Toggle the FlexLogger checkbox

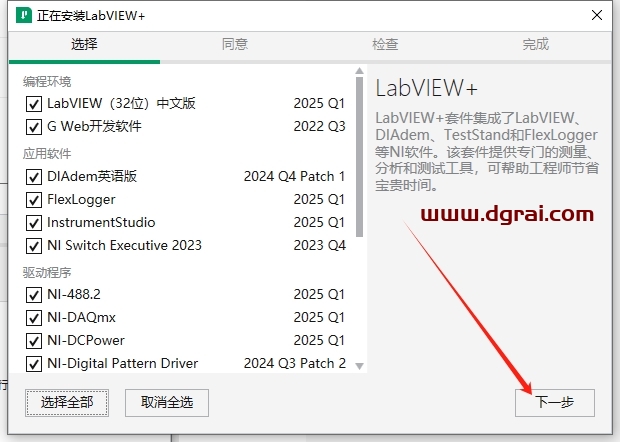point(34,200)
